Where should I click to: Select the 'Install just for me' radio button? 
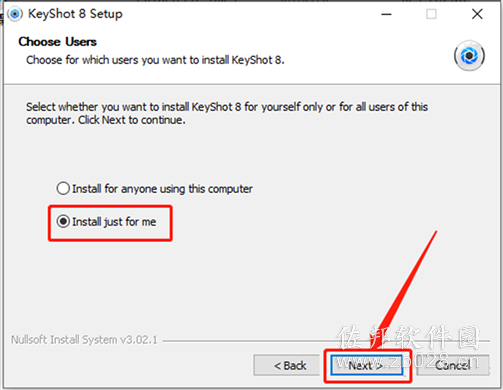pos(63,221)
